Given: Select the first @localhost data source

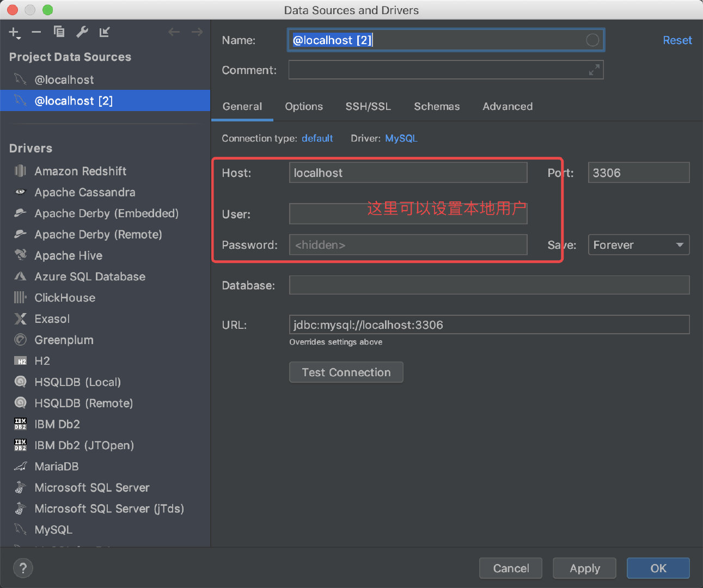Looking at the screenshot, I should click(64, 80).
